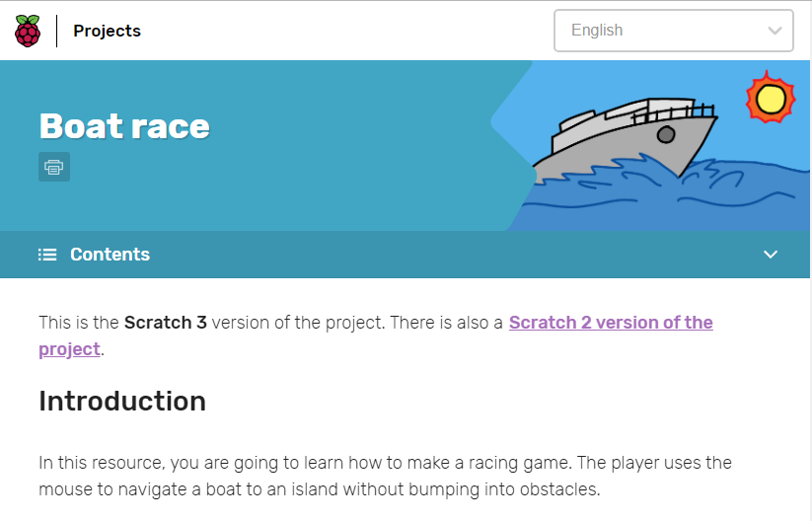The height and width of the screenshot is (521, 812).
Task: Click the print icon below the title
Action: [x=54, y=167]
